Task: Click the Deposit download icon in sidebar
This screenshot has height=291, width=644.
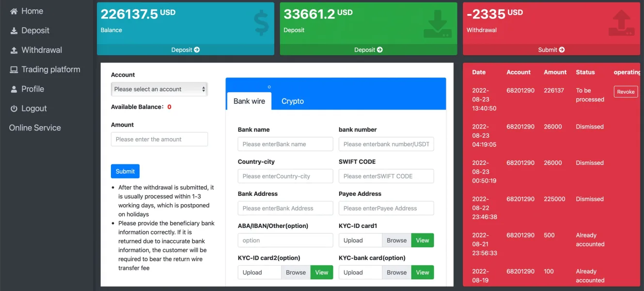Action: [x=14, y=31]
